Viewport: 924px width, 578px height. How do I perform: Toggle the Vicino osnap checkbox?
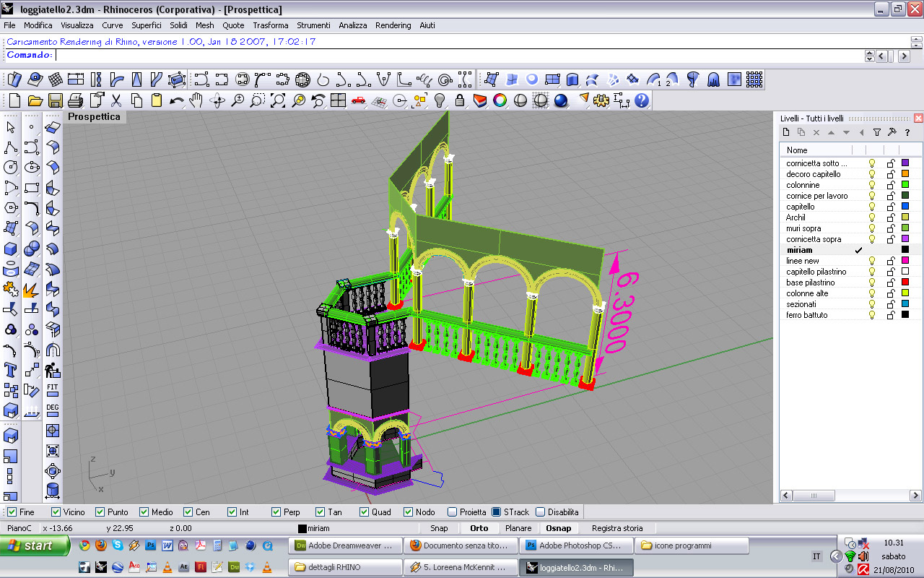pyautogui.click(x=56, y=512)
